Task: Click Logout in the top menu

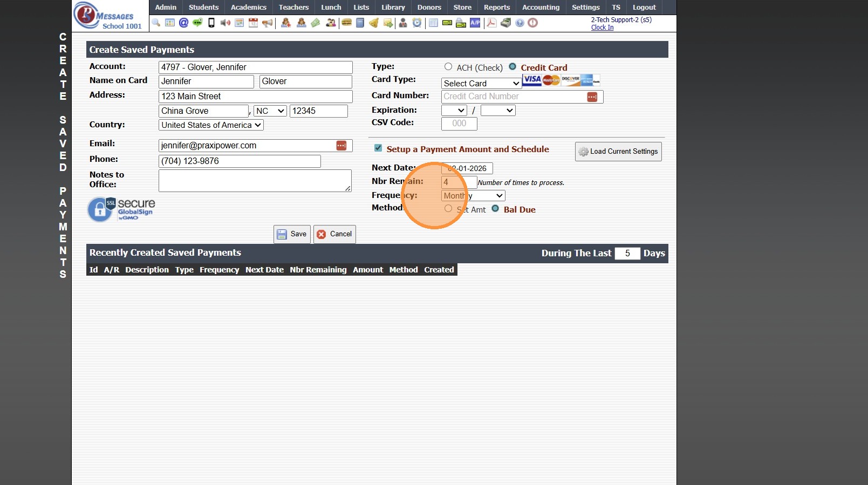Action: (x=644, y=7)
